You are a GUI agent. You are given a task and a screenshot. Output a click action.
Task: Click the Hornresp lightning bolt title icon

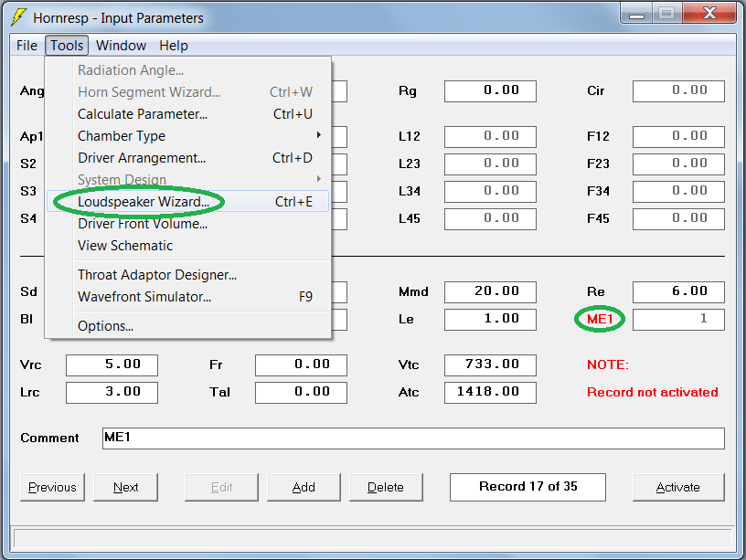(x=18, y=17)
